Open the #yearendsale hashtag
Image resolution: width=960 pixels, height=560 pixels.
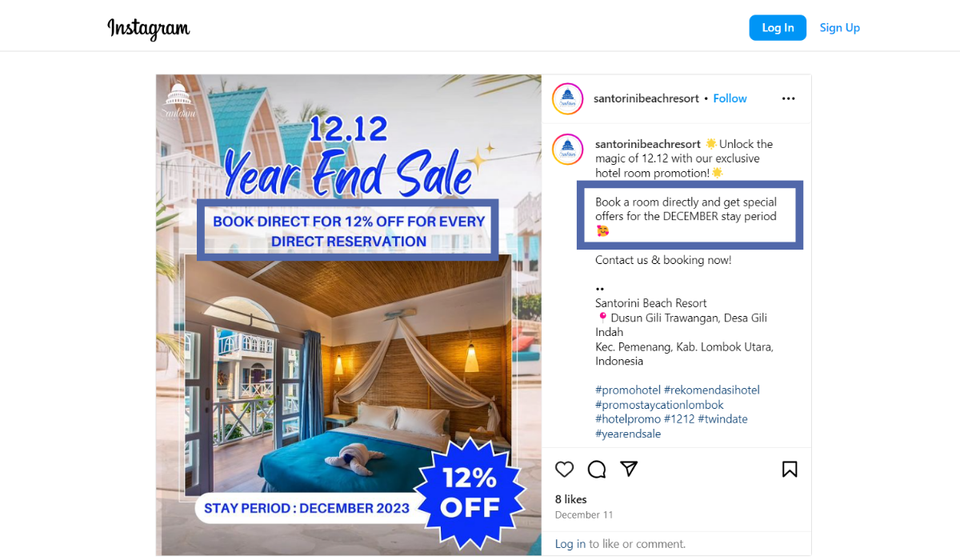pos(628,434)
